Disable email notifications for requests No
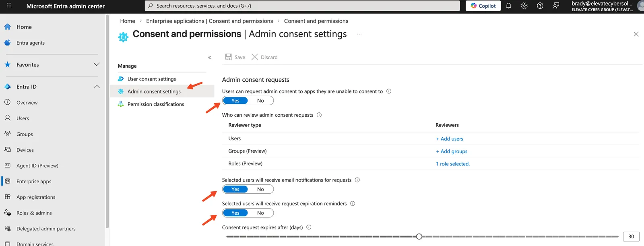This screenshot has height=246, width=644. point(260,189)
